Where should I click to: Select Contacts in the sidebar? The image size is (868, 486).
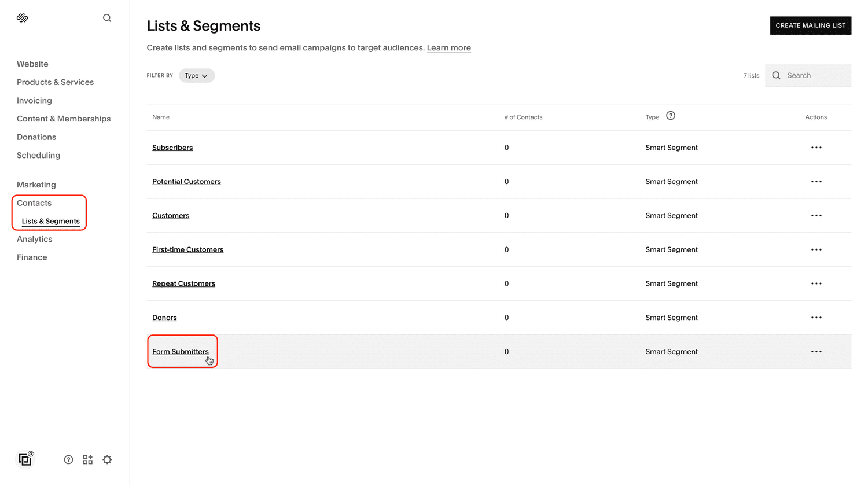pos(34,203)
